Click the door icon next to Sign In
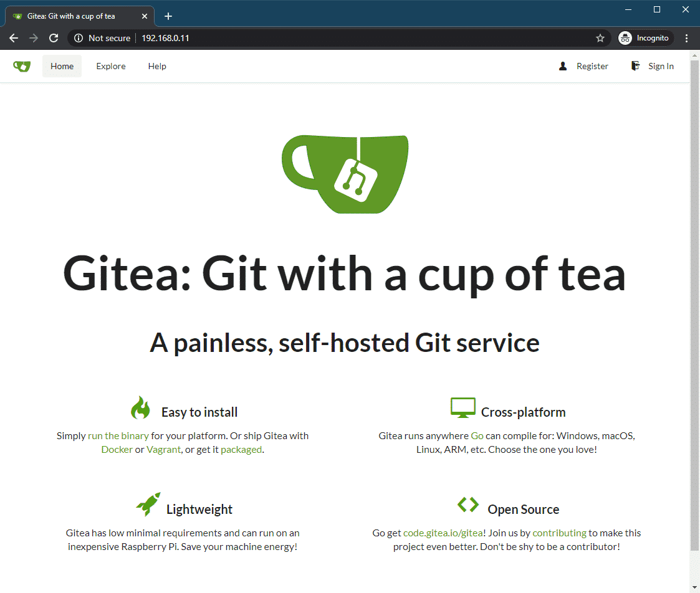 (x=635, y=65)
